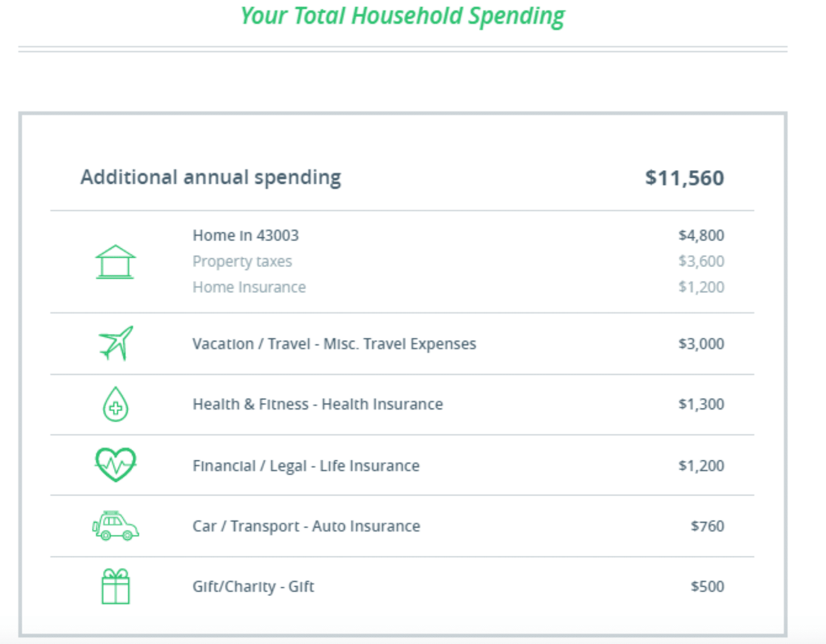Click the Home Insurance line item
This screenshot has height=644, width=826.
249,287
